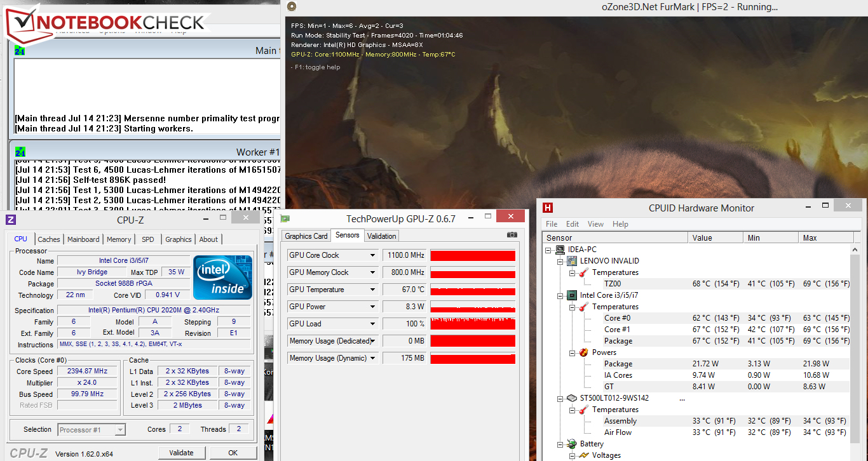Click thermometer icon under ST500LT012 drive
The width and height of the screenshot is (868, 461).
(583, 410)
